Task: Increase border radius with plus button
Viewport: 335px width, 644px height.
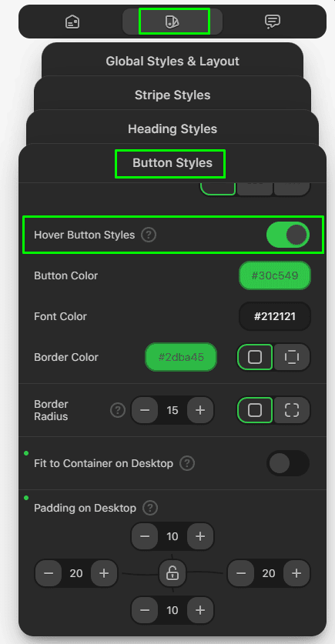Action: coord(200,410)
